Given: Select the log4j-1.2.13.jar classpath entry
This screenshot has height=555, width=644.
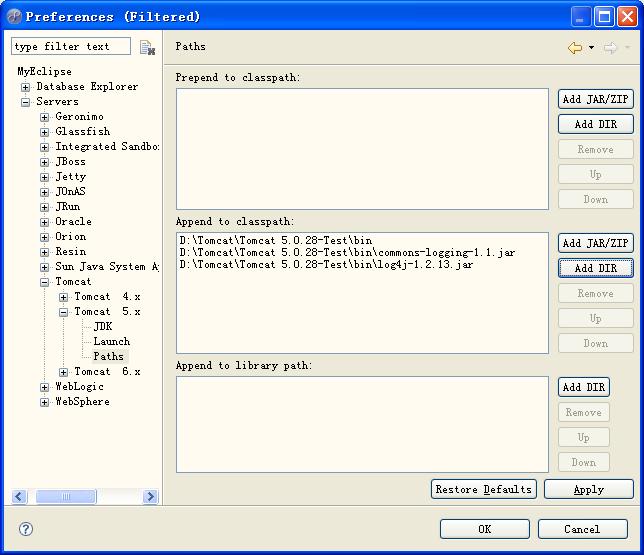Looking at the screenshot, I should pos(326,265).
